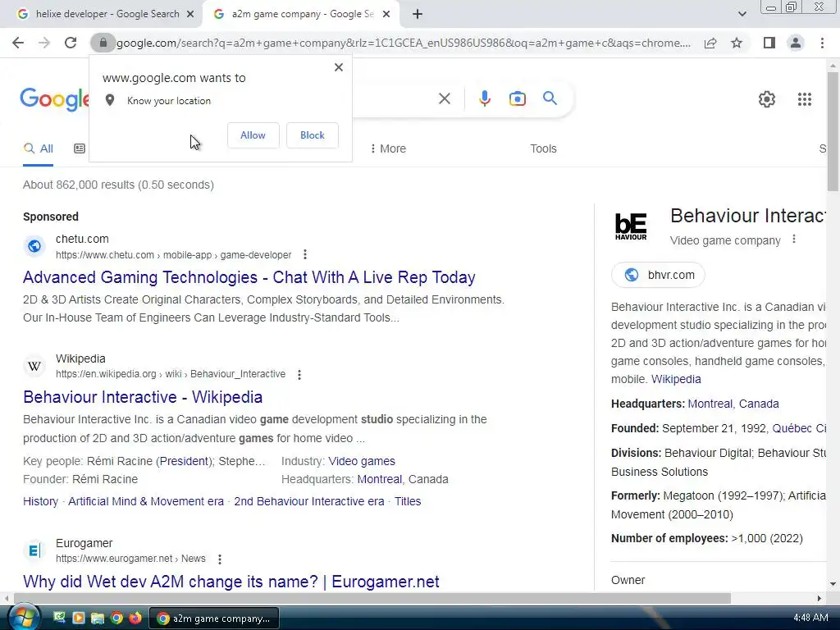Image resolution: width=840 pixels, height=630 pixels.
Task: Share this page via share icon
Action: 710,43
